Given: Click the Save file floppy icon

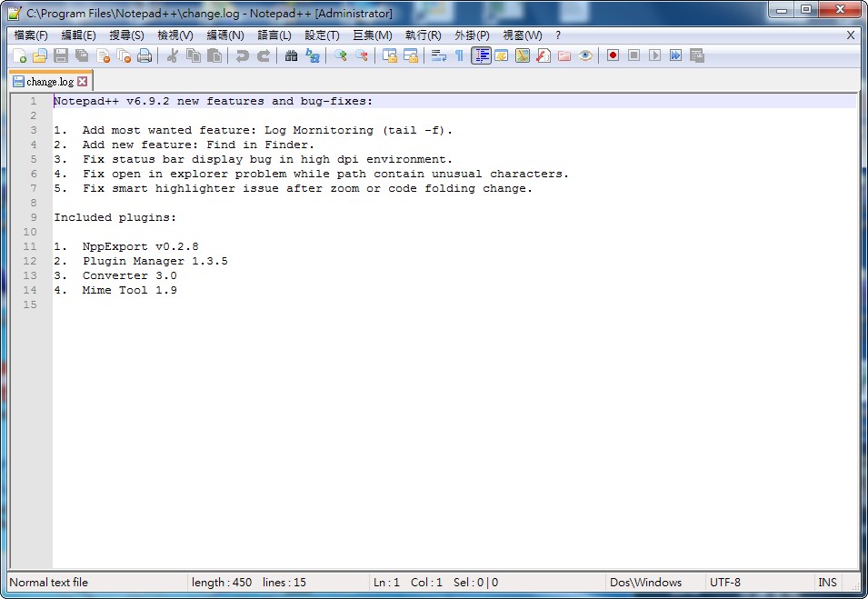Looking at the screenshot, I should click(x=61, y=55).
